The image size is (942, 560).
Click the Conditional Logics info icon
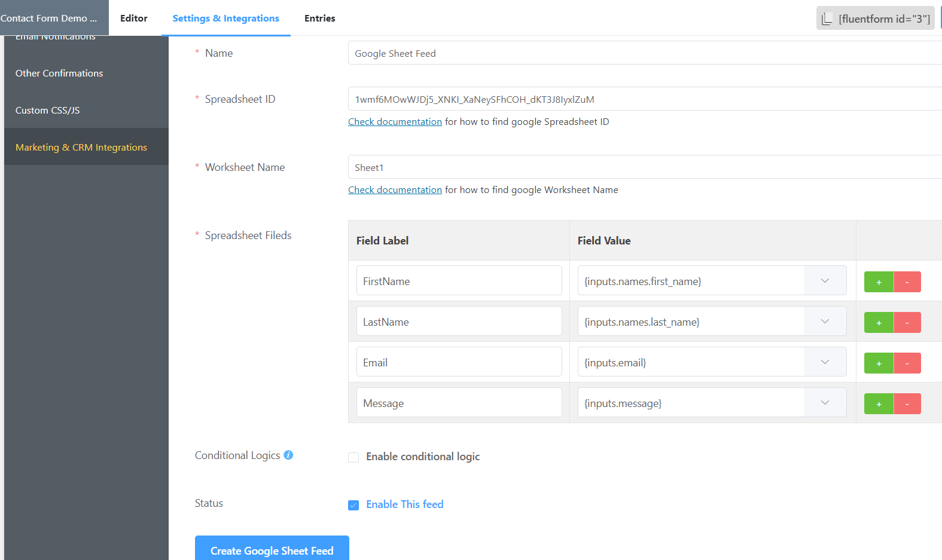(288, 455)
